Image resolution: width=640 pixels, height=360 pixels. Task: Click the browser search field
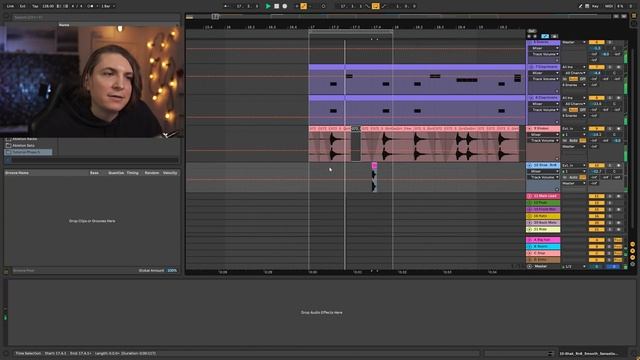coord(95,18)
